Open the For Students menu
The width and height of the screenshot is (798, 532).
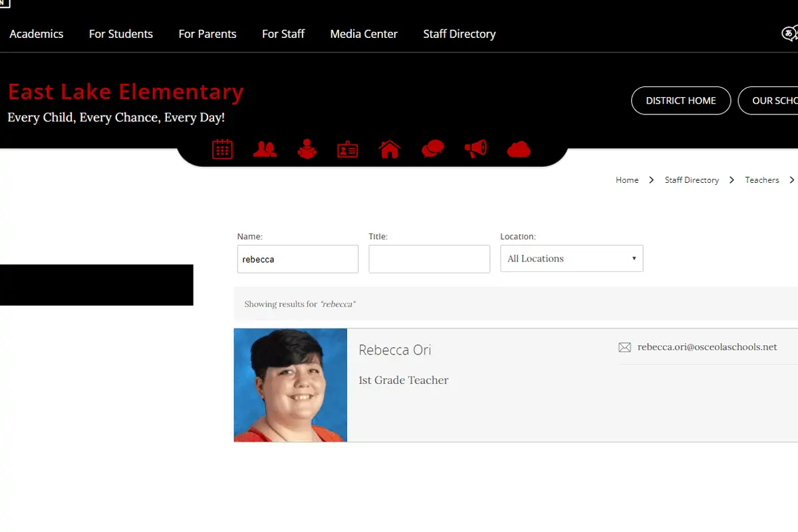pyautogui.click(x=121, y=34)
